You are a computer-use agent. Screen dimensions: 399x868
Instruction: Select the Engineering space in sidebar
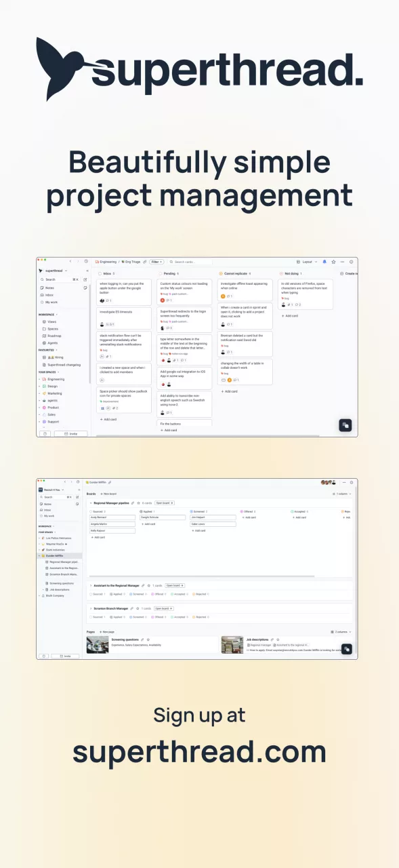click(x=56, y=379)
